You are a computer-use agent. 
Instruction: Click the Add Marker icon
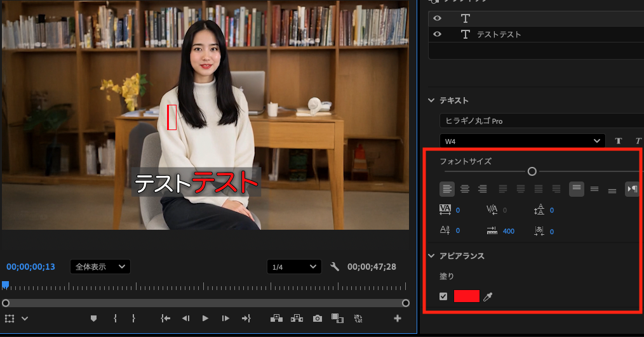[94, 319]
